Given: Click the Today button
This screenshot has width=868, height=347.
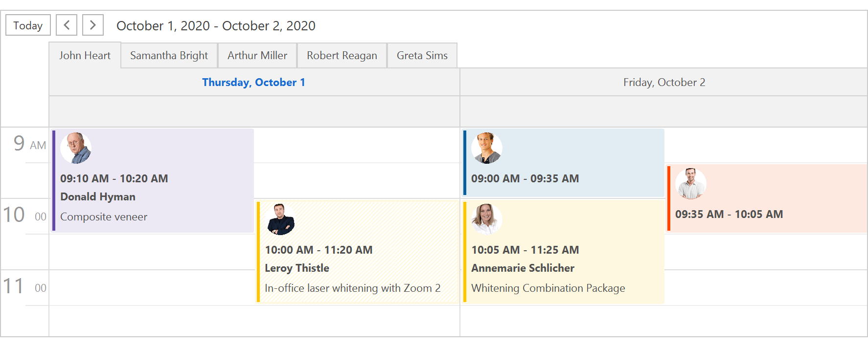Looking at the screenshot, I should [x=28, y=25].
